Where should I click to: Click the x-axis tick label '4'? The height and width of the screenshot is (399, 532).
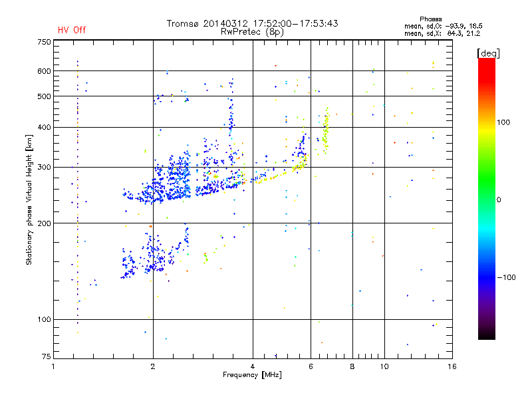pos(253,366)
